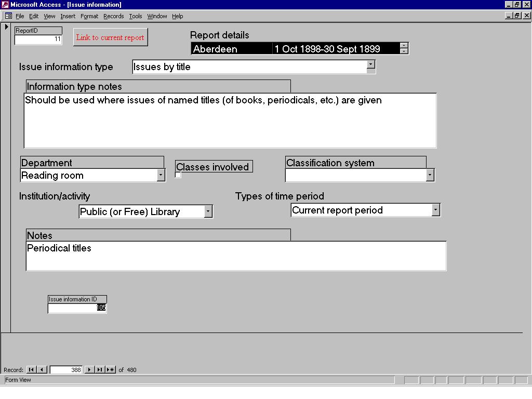Click the Link to current report button
Screen dimensions: 532x399
[110, 37]
